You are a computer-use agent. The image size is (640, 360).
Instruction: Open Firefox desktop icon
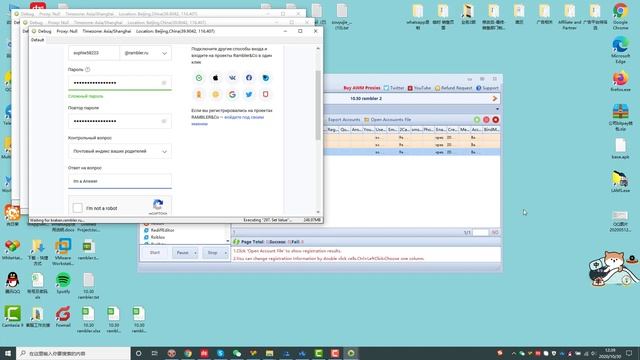coord(620,81)
